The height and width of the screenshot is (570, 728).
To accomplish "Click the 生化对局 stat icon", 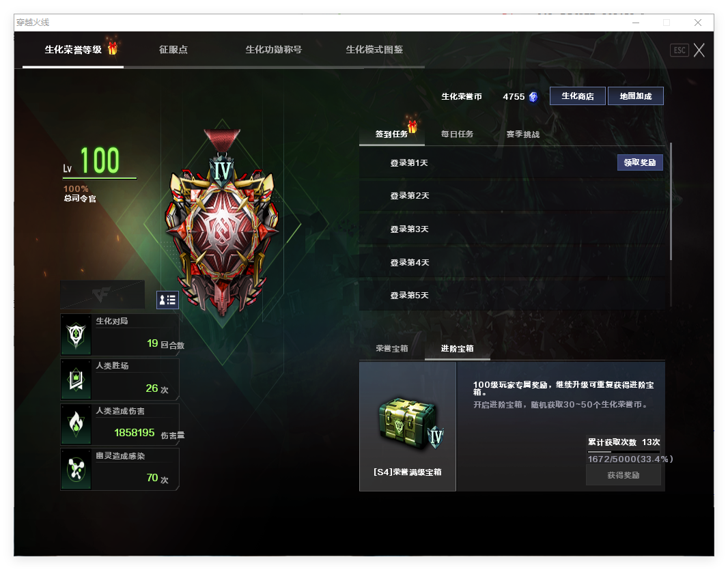I will click(x=75, y=334).
